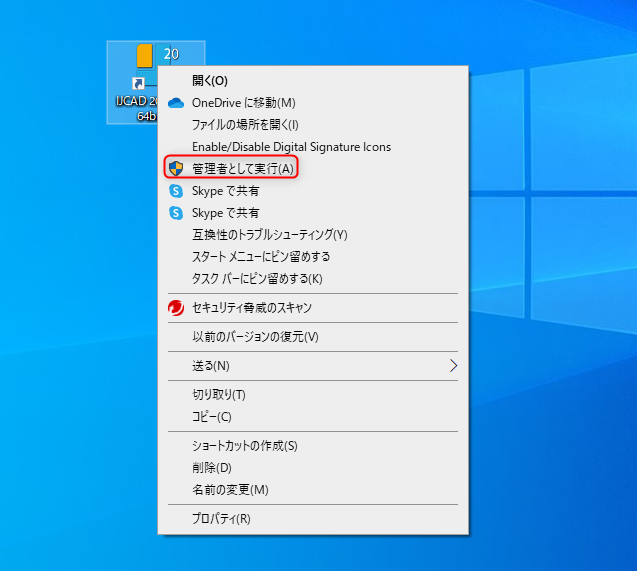Select 互換性のトラブルシューティング(Y)
This screenshot has height=571, width=637.
coord(313,235)
